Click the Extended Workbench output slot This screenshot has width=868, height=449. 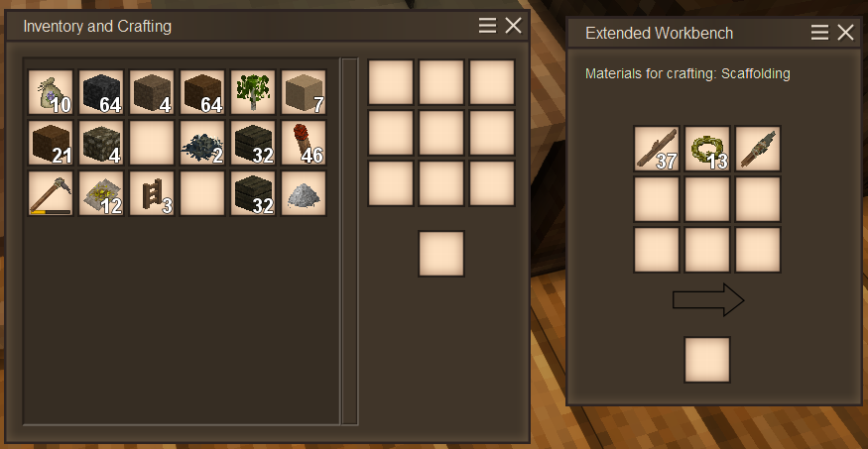pyautogui.click(x=707, y=360)
